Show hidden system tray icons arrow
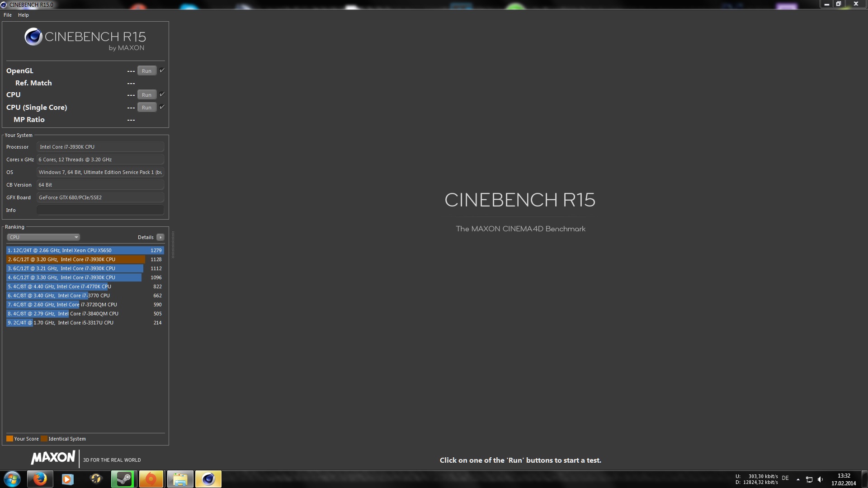Viewport: 868px width, 488px height. pos(798,479)
